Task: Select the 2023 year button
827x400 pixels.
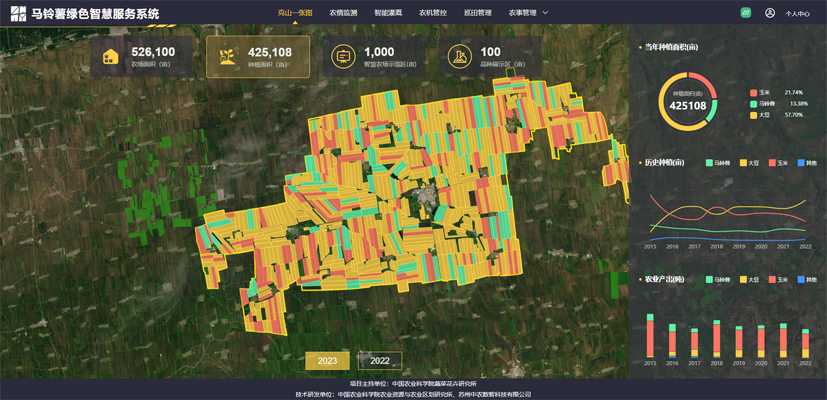Action: click(327, 361)
